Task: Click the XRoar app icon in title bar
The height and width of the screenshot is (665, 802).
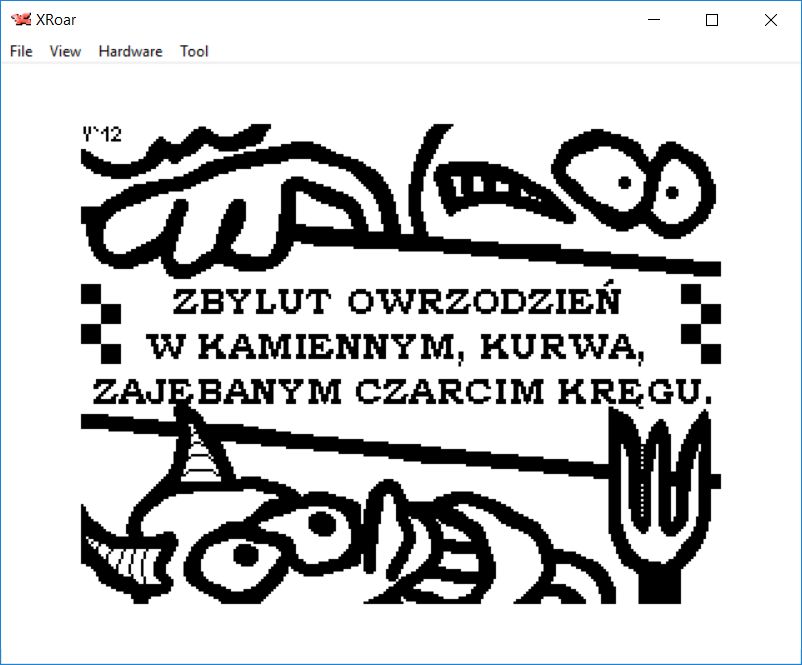Action: pos(20,20)
